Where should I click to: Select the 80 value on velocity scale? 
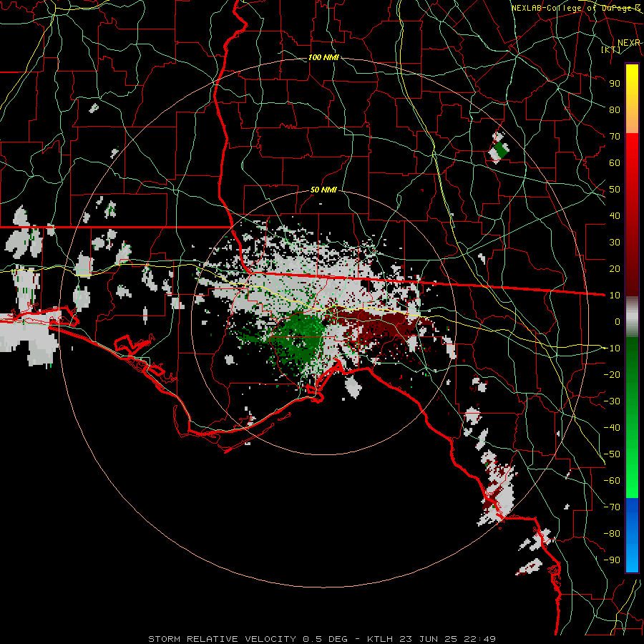coord(615,109)
